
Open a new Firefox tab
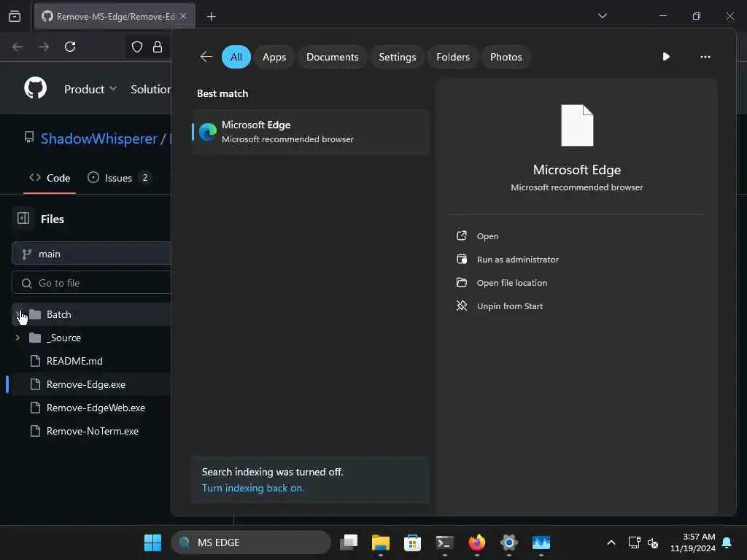(211, 17)
